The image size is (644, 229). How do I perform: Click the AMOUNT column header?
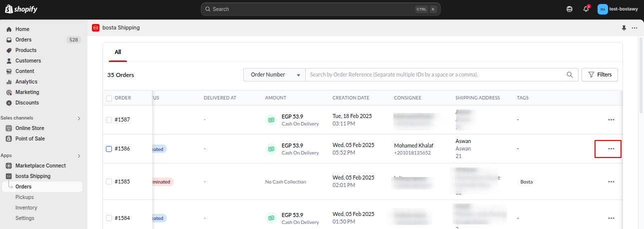(x=276, y=98)
